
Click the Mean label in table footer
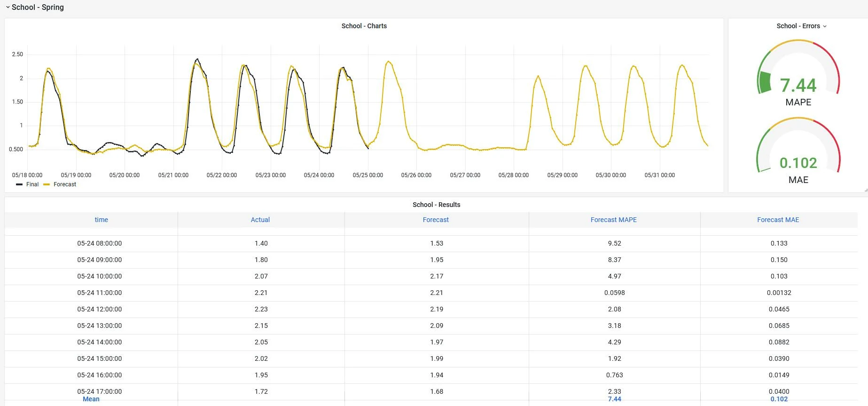pos(91,399)
